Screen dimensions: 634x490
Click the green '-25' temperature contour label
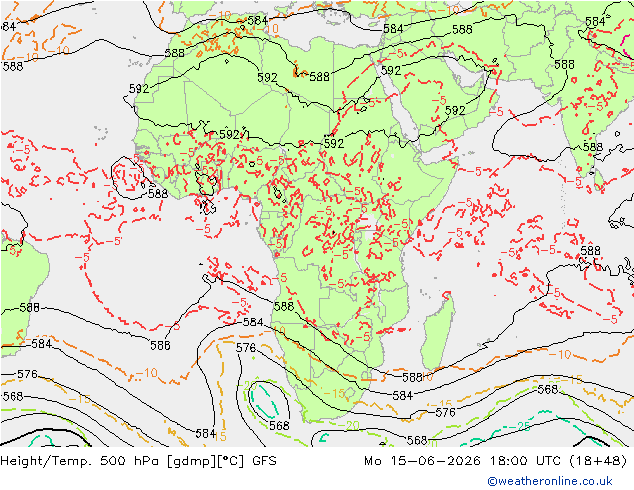click(519, 427)
